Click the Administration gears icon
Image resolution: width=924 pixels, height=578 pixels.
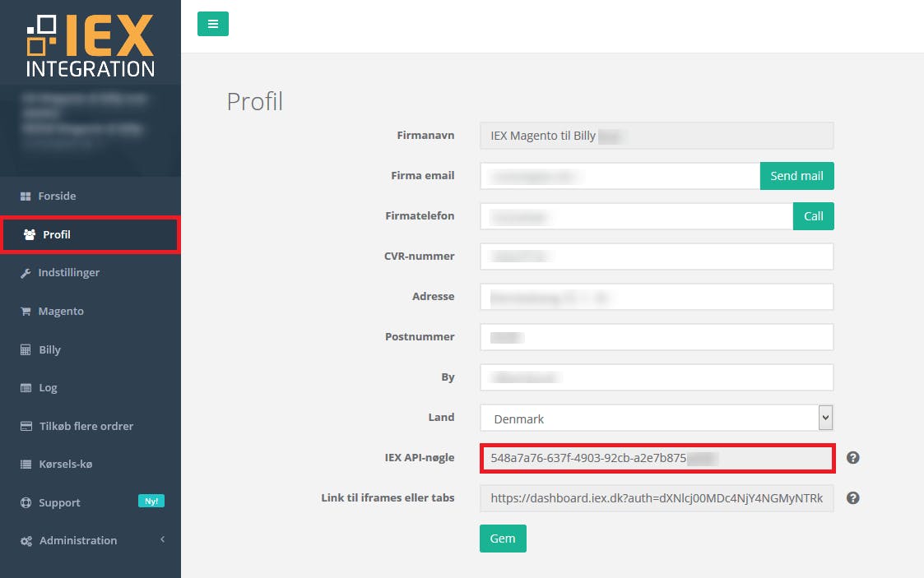26,541
